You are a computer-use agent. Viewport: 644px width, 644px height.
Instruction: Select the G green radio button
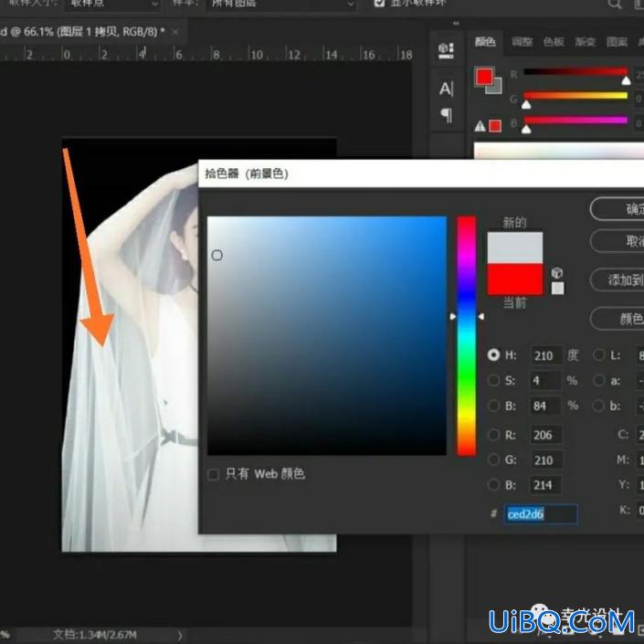[x=493, y=459]
